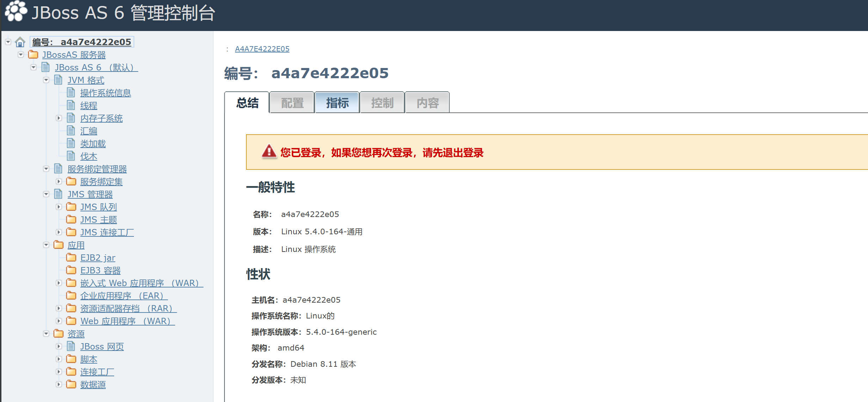Click folder icon beside 资源
The height and width of the screenshot is (402, 868).
(x=59, y=334)
